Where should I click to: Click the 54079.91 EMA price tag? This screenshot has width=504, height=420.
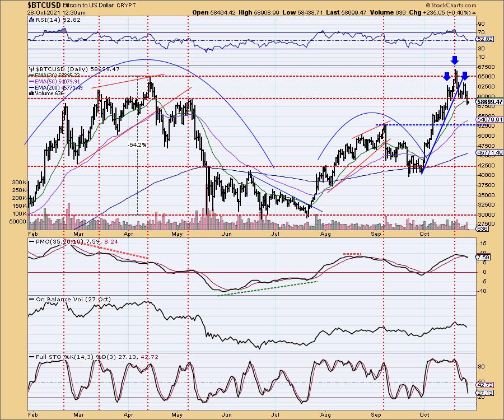pos(489,119)
